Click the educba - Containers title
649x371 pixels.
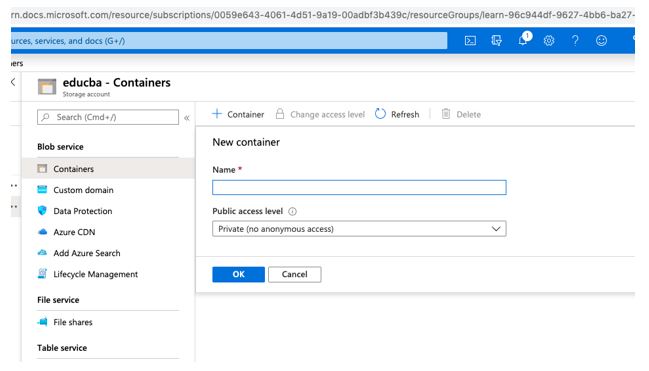pos(116,82)
